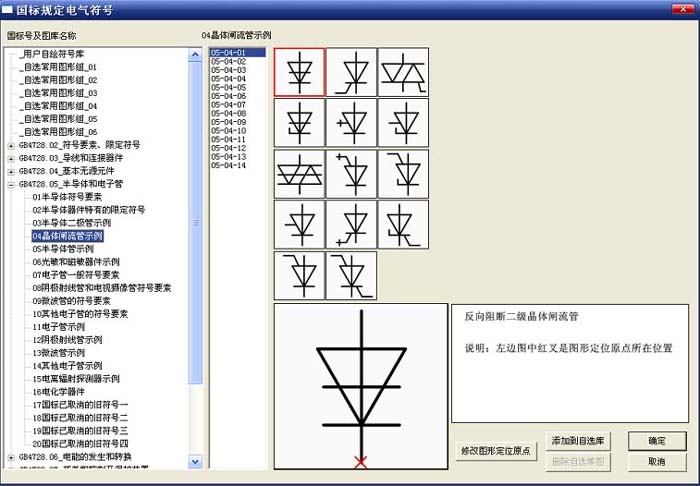
Task: Click the library tree vertical scrollbar
Action: click(x=196, y=250)
